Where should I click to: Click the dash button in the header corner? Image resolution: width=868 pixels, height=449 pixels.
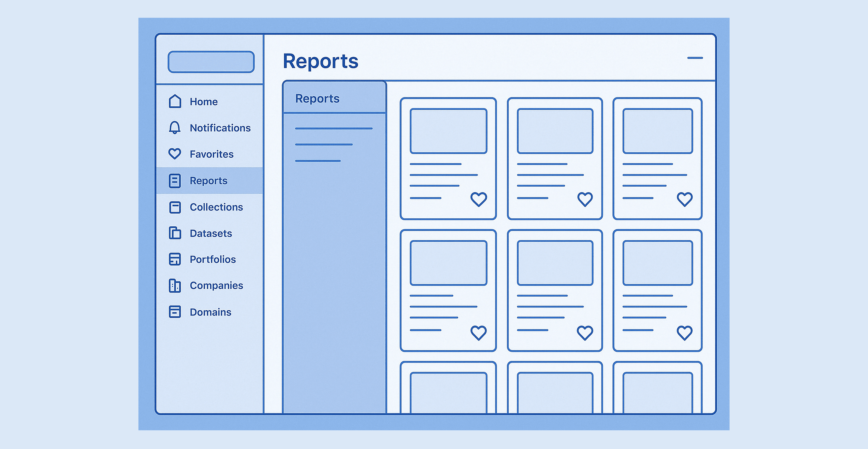(x=695, y=58)
